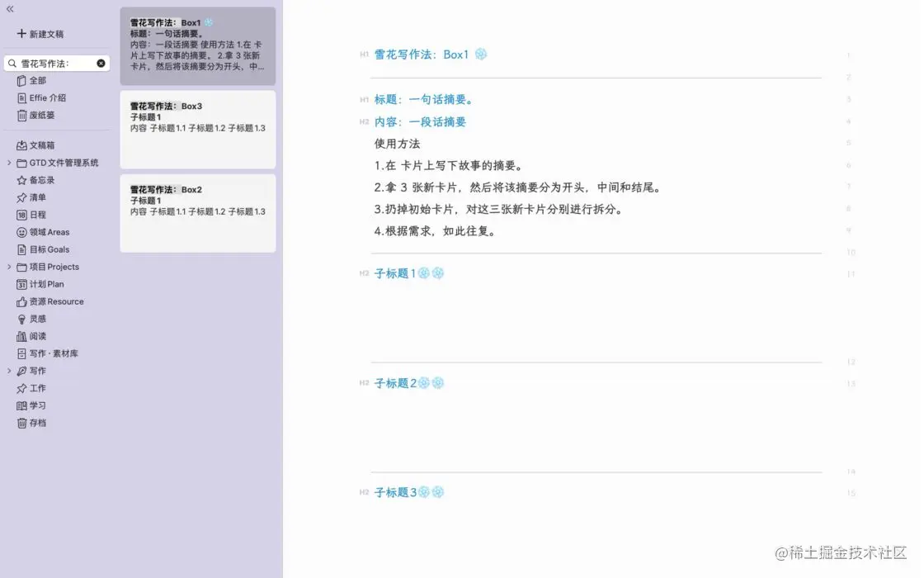
Task: Open 清单 in the sidebar
Action: point(38,197)
